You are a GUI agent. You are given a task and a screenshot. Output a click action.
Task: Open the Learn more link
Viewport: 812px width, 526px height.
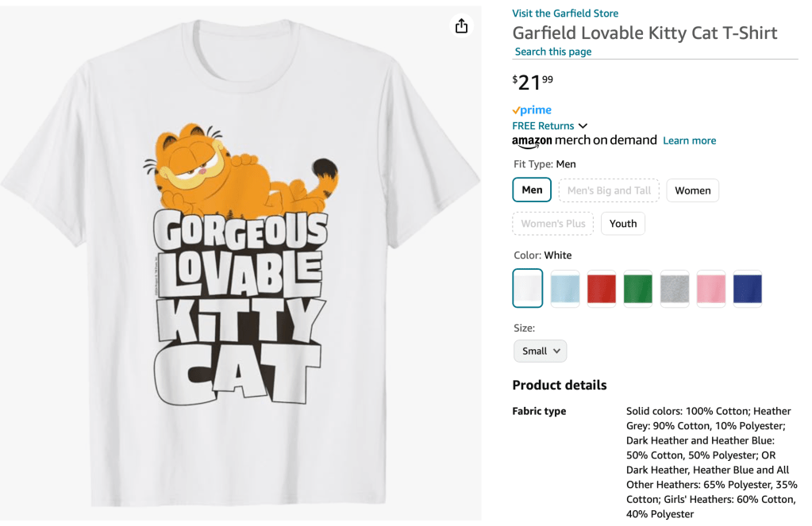689,140
